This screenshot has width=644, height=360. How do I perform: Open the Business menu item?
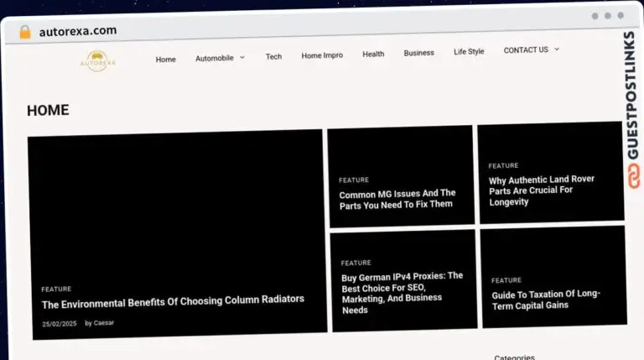pos(418,53)
